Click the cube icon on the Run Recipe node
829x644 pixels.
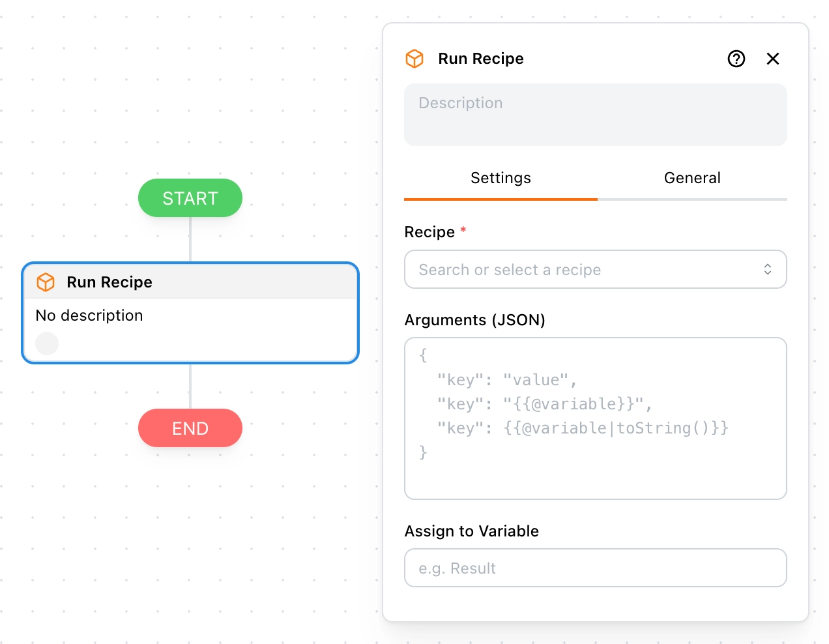[46, 282]
